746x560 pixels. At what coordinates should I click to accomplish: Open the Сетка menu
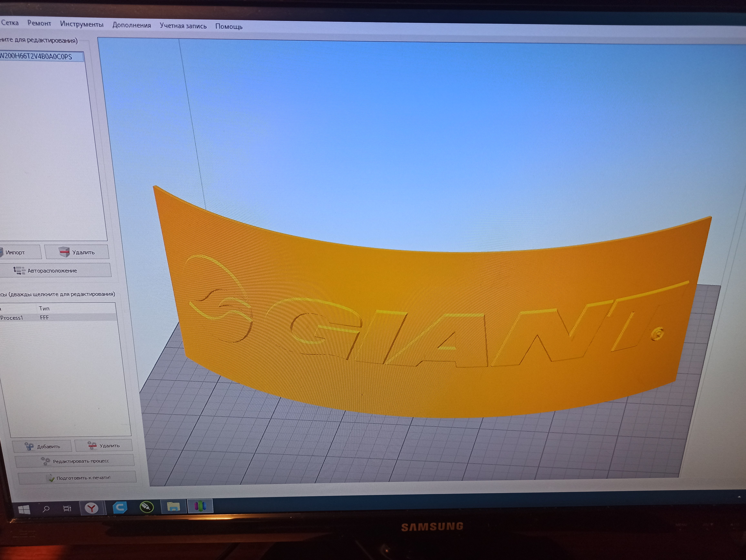tap(10, 23)
